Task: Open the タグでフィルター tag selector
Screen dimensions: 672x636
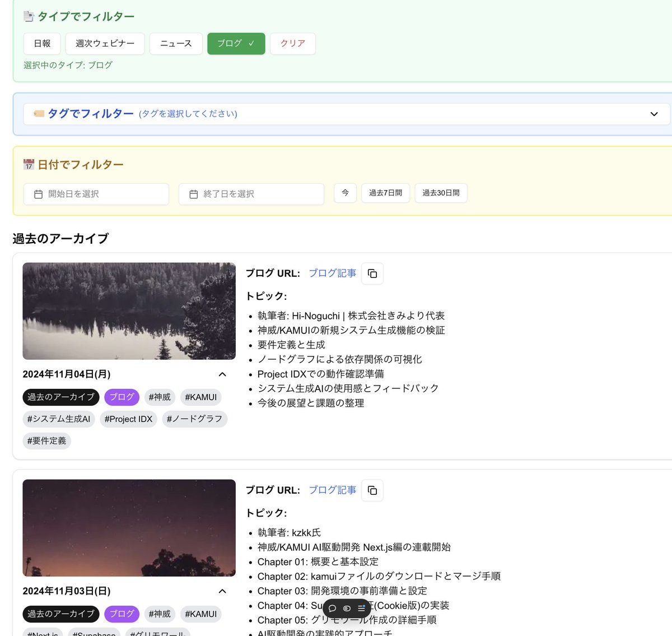Action: pos(347,114)
